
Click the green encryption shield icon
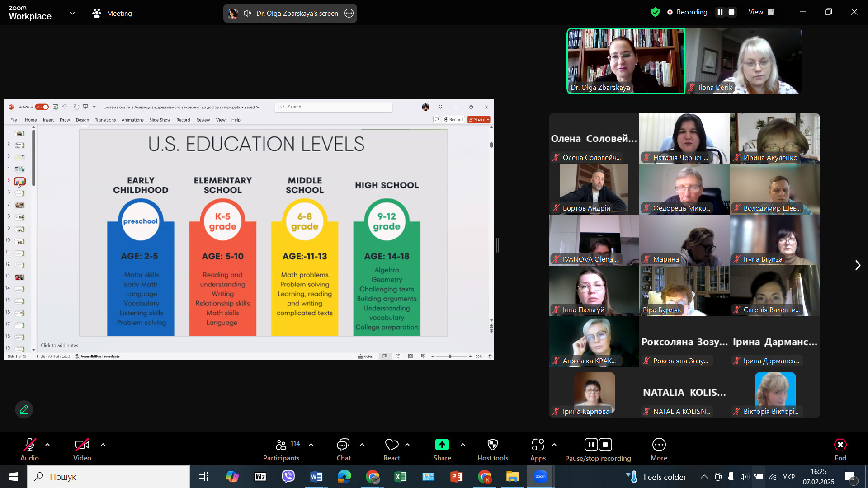[655, 12]
